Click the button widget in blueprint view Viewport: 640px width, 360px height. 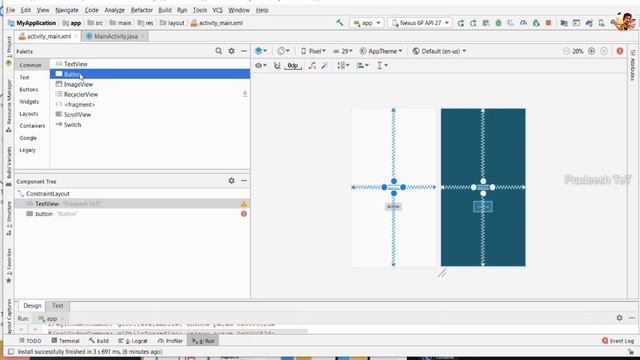483,207
